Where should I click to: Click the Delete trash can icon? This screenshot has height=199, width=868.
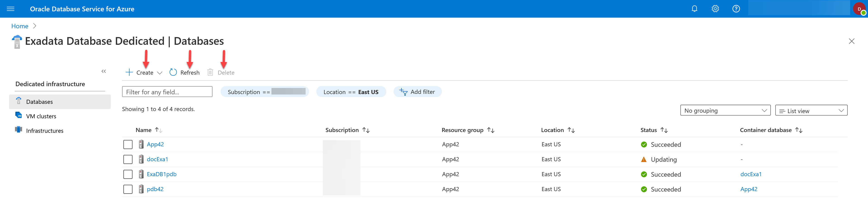(x=210, y=72)
